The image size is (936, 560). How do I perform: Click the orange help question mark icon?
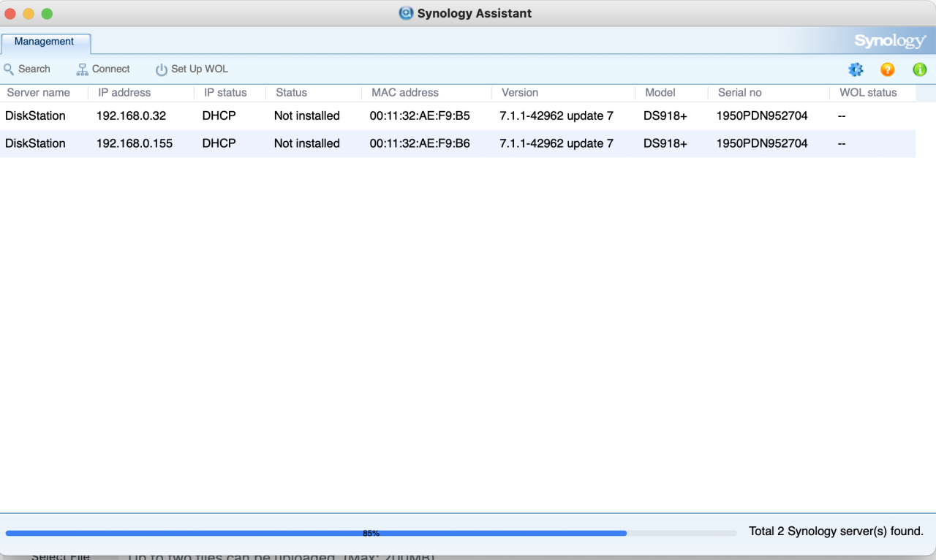pyautogui.click(x=887, y=69)
